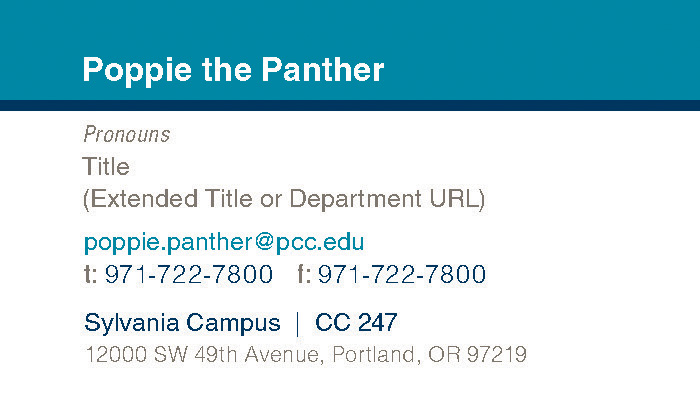700x400 pixels.
Task: Click the CC 247 room number
Action: click(x=356, y=323)
